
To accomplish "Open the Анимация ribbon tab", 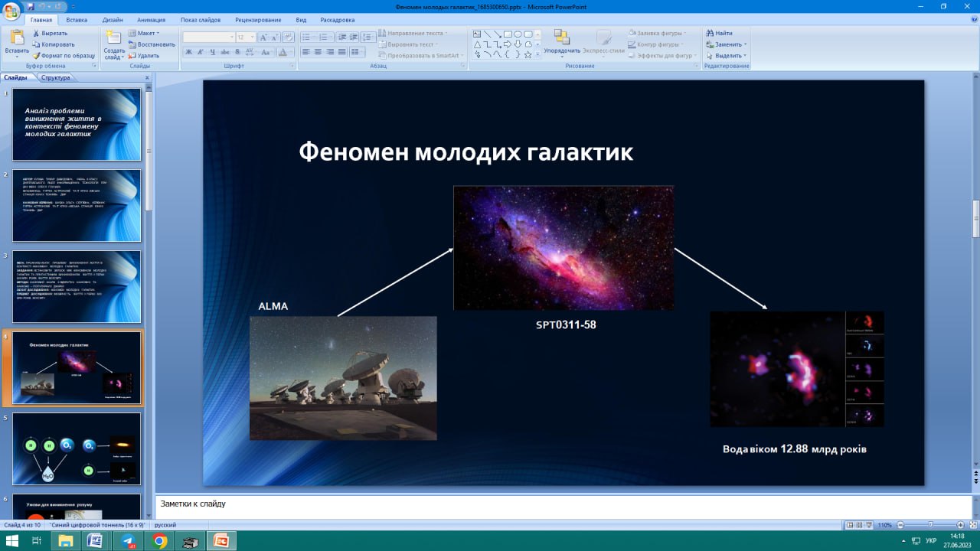I will [151, 20].
